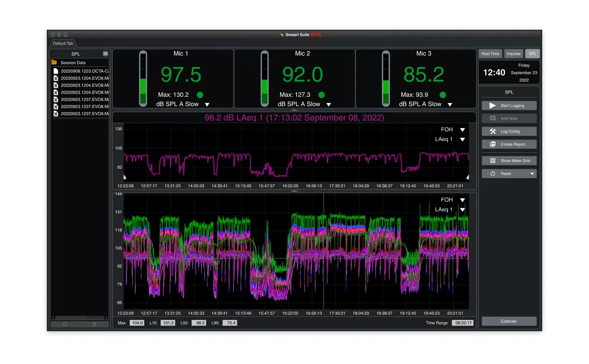Viewport: 589px width, 364px height.
Task: Click the L50 value field 98.2
Action: tap(199, 323)
